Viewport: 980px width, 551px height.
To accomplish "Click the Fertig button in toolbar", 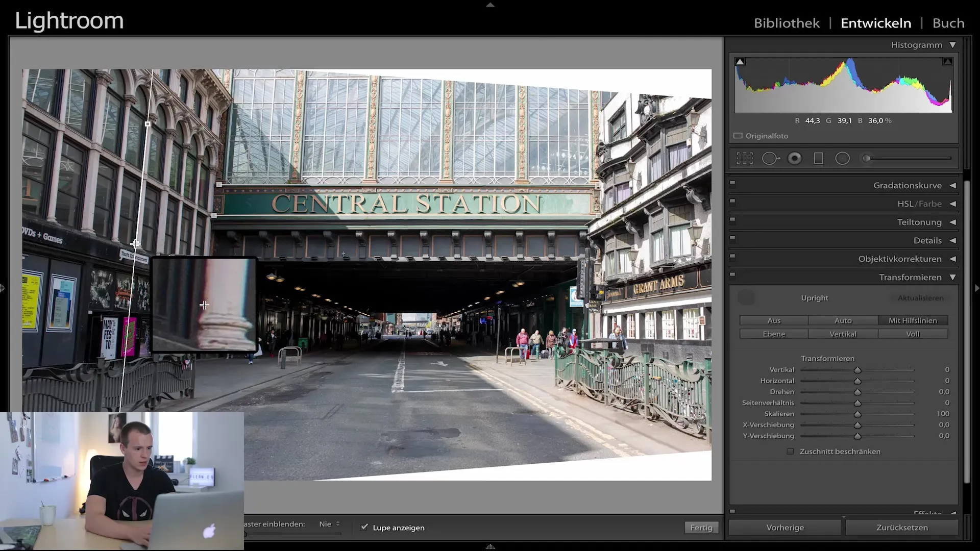I will coord(701,528).
